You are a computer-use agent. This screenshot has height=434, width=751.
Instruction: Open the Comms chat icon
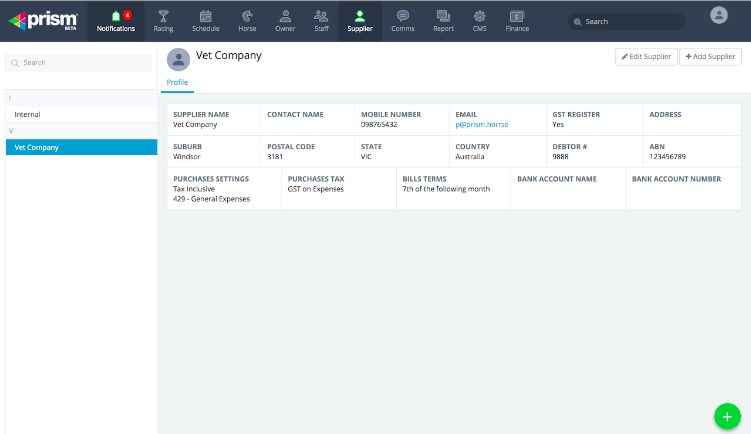pos(403,20)
